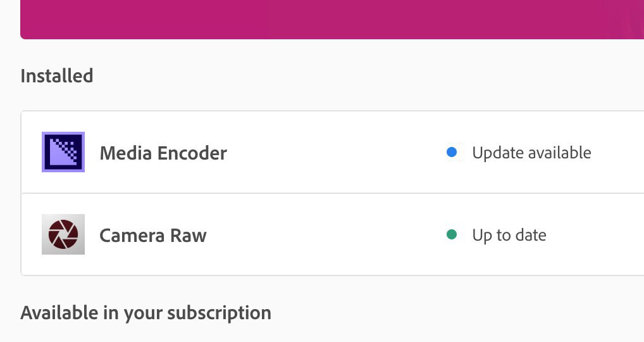Click the Up to date status text
Screen dimensions: 644x342
(509, 235)
